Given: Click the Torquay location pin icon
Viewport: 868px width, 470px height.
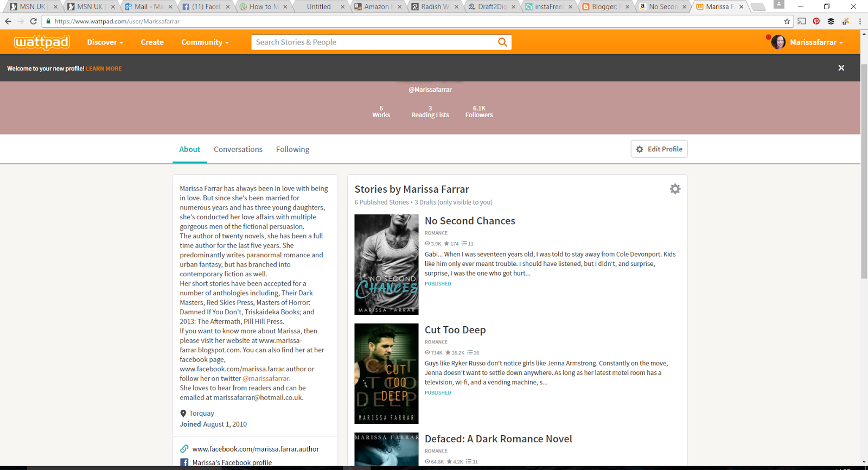Looking at the screenshot, I should (183, 414).
